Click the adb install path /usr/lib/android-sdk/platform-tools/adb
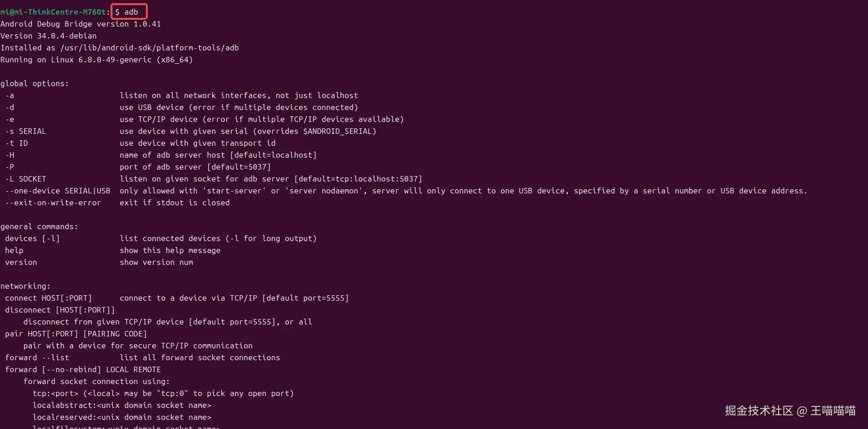This screenshot has height=429, width=868. click(x=150, y=48)
